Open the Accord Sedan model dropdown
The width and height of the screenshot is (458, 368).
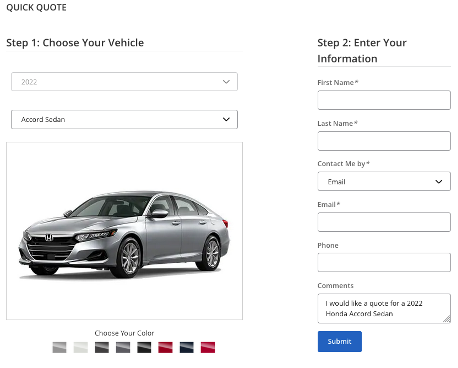[124, 119]
